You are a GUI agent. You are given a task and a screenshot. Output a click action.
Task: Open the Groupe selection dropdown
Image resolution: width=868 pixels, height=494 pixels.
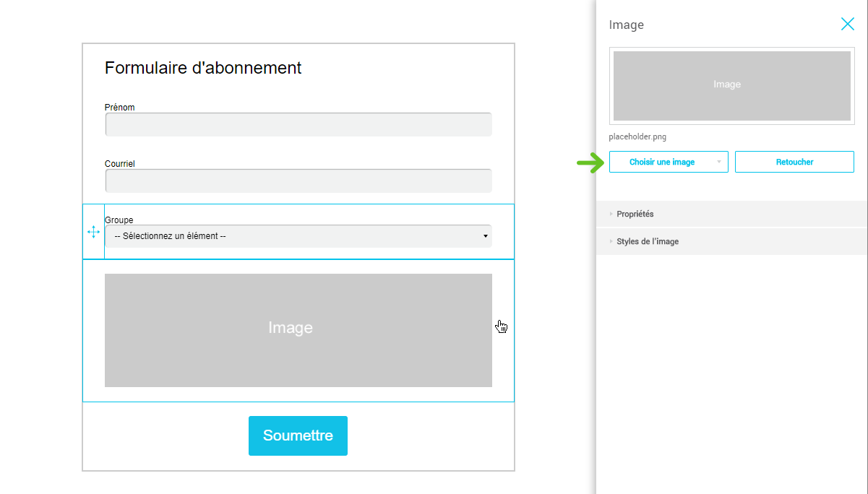tap(298, 236)
